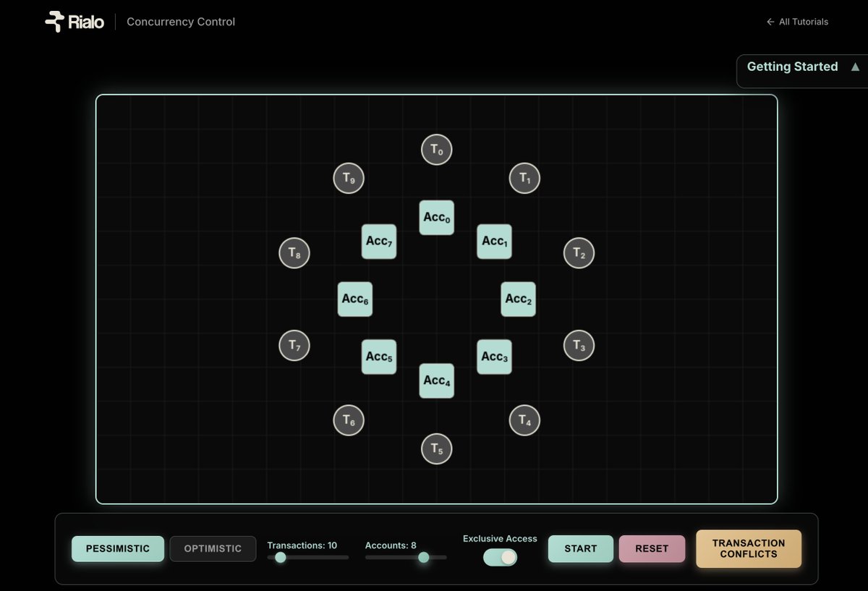The image size is (868, 591).
Task: Select transaction node T4
Action: pos(525,420)
